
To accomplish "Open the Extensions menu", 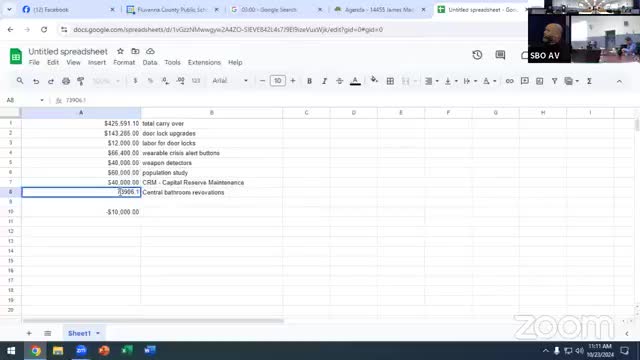I will tap(204, 62).
